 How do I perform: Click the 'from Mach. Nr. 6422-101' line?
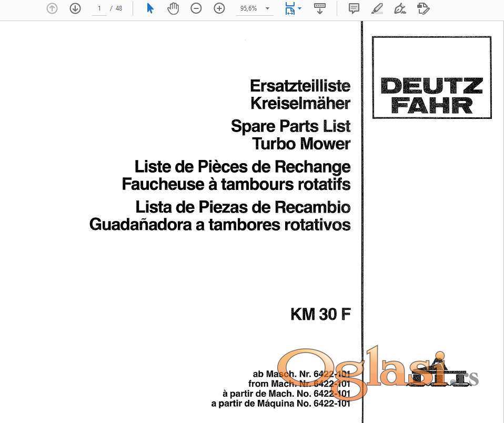tap(299, 384)
